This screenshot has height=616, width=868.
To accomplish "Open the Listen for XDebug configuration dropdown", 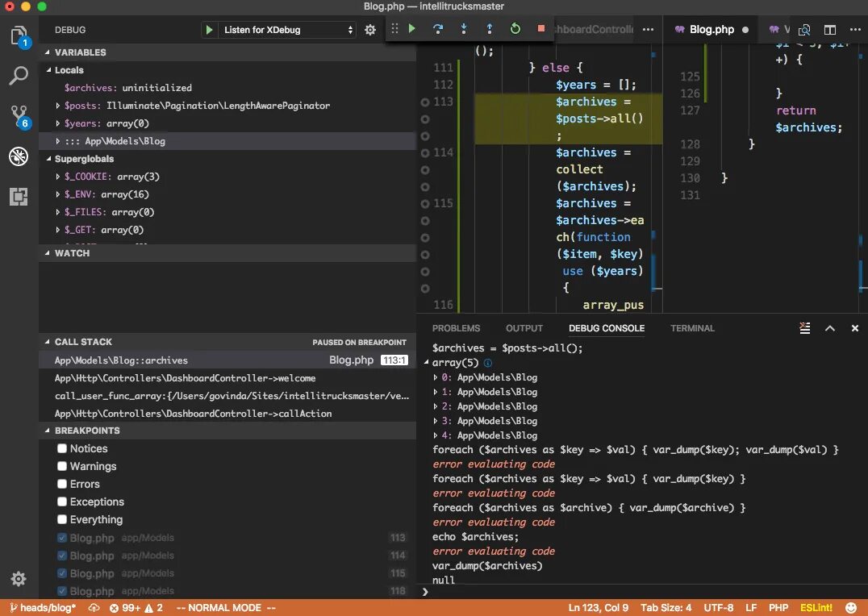I will pyautogui.click(x=287, y=30).
